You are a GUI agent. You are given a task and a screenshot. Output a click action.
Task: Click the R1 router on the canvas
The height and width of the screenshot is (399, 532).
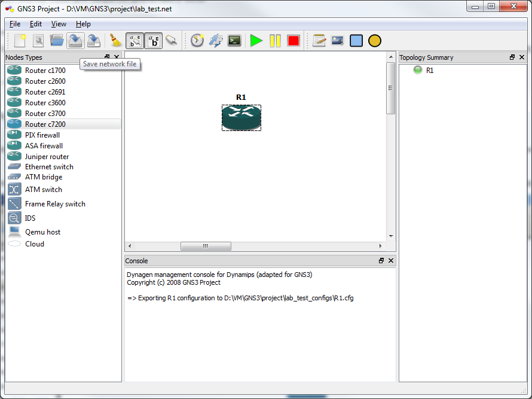coord(241,118)
